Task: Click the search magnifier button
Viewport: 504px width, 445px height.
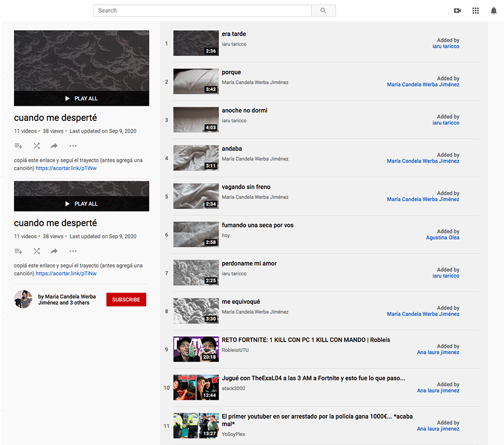Action: click(323, 11)
